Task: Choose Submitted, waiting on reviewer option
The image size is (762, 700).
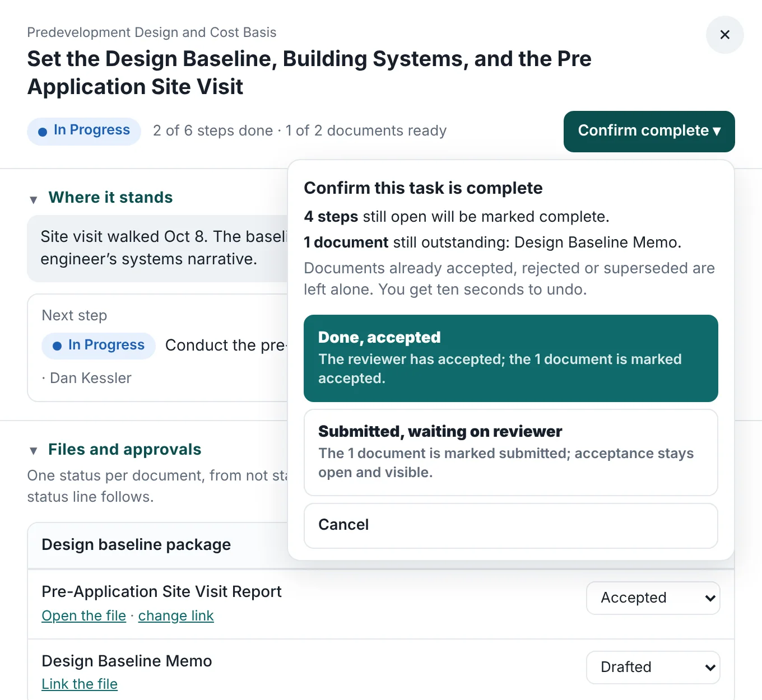Action: (510, 452)
